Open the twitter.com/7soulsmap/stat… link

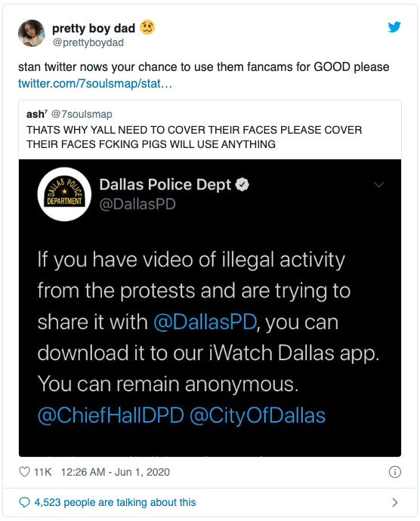pos(95,83)
